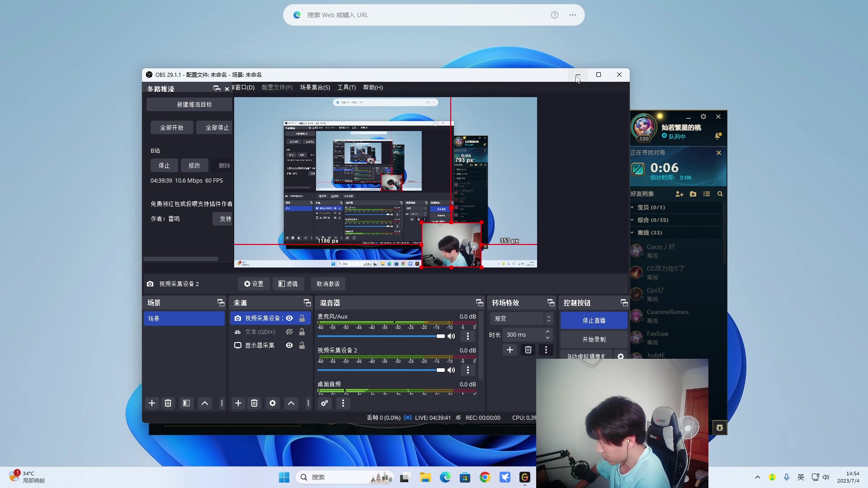Open the 配置文件(P) menu

(277, 87)
